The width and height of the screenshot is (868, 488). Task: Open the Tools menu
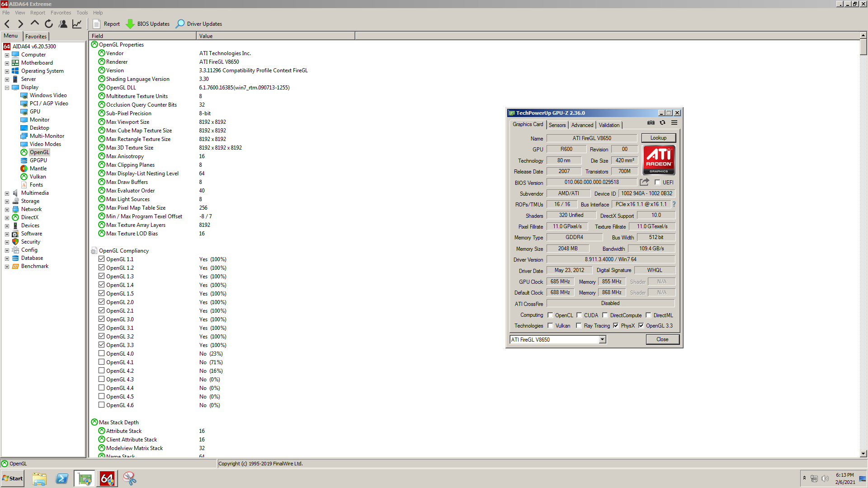[x=82, y=13]
